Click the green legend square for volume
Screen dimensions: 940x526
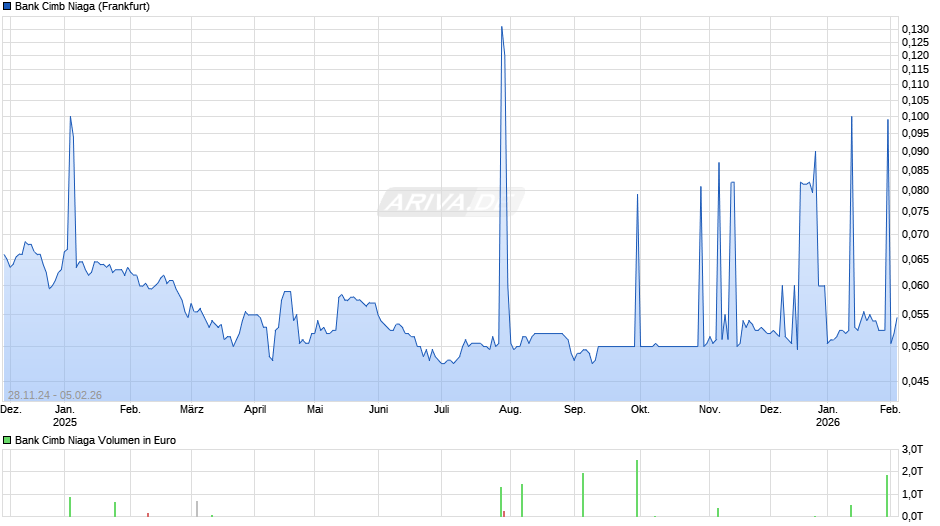(7, 440)
